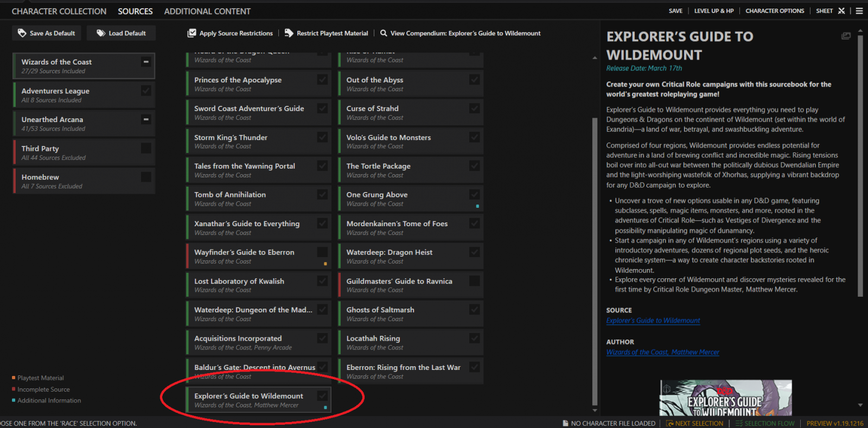Enable the Guildmasters' Guide to Ravnica checkbox
This screenshot has height=428, width=868.
(x=474, y=280)
